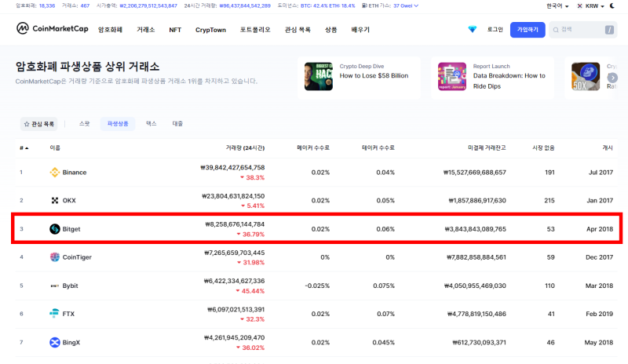Image resolution: width=628 pixels, height=364 pixels.
Task: Click the FTX logo icon
Action: 54,314
